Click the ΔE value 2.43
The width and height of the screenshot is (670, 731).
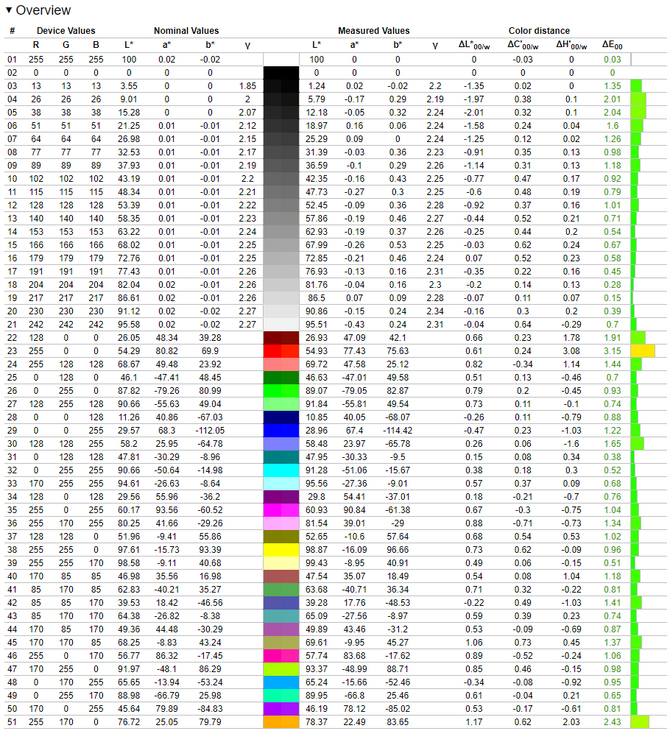pos(612,722)
